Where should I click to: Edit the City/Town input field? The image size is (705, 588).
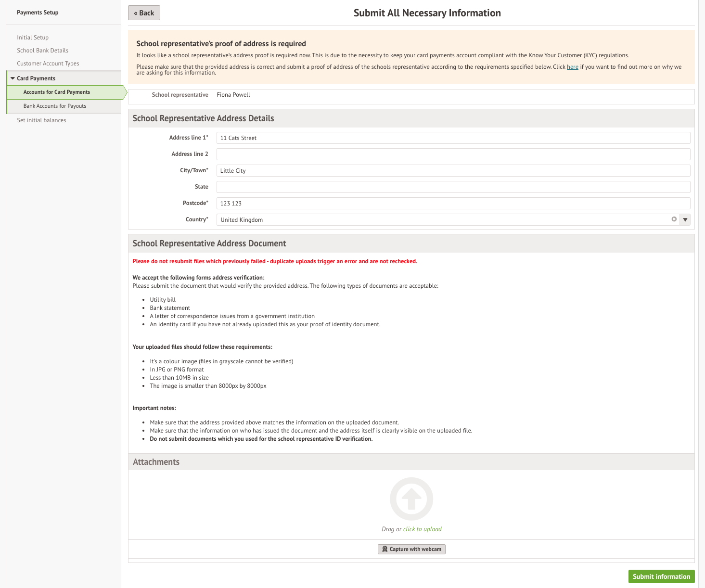pyautogui.click(x=453, y=171)
